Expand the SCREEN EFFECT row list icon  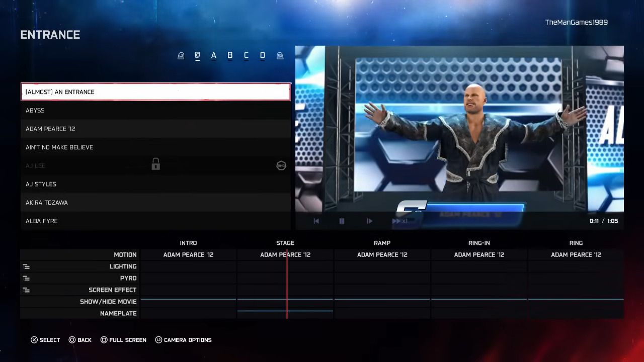[x=26, y=290]
